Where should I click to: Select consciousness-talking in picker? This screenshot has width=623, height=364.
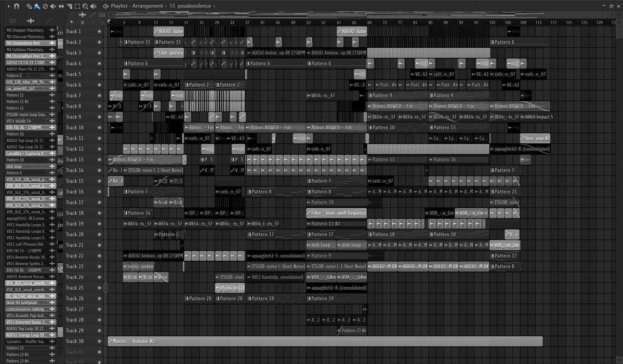coord(30,309)
